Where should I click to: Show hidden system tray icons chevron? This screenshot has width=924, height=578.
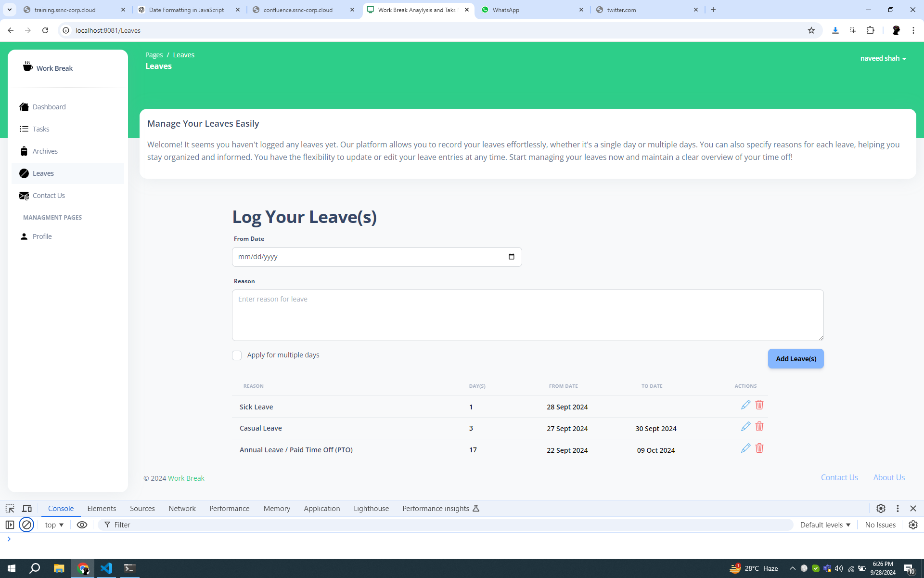(792, 568)
